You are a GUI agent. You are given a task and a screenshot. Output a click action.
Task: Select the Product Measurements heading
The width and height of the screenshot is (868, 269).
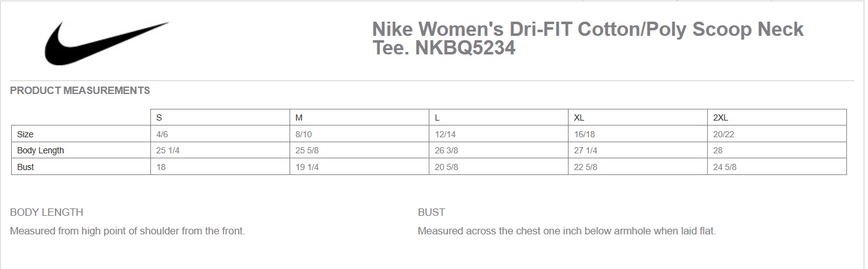point(80,91)
